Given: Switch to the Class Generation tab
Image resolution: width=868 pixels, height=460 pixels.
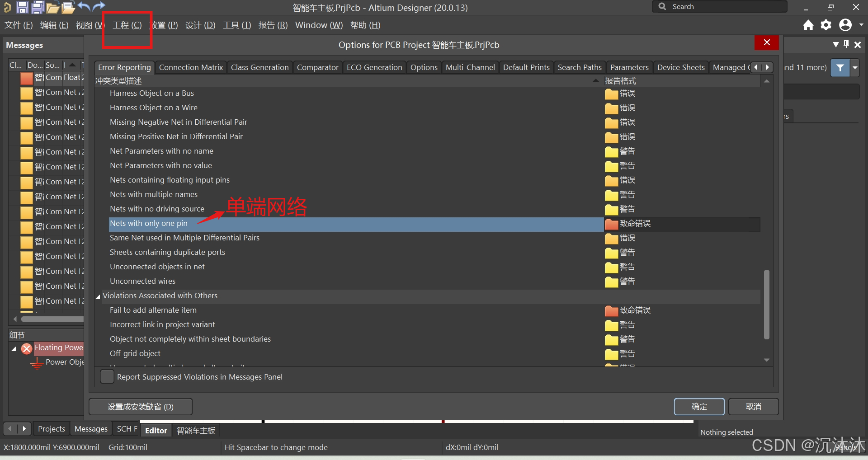Looking at the screenshot, I should pyautogui.click(x=259, y=67).
